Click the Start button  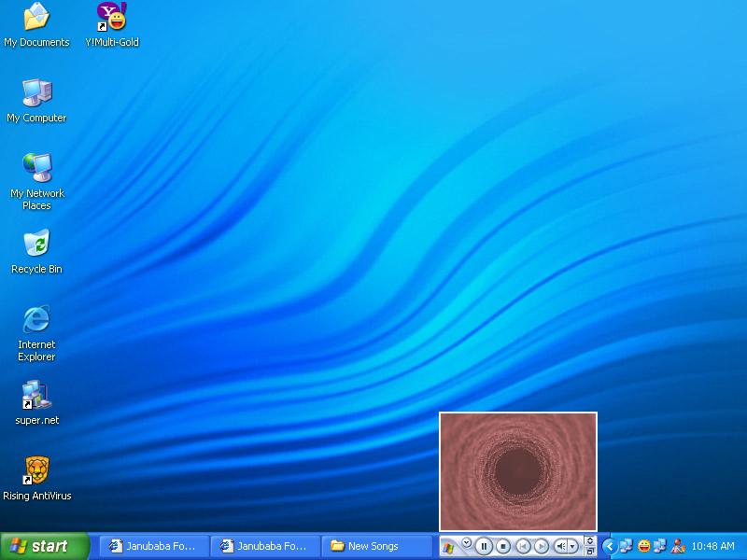pyautogui.click(x=45, y=546)
